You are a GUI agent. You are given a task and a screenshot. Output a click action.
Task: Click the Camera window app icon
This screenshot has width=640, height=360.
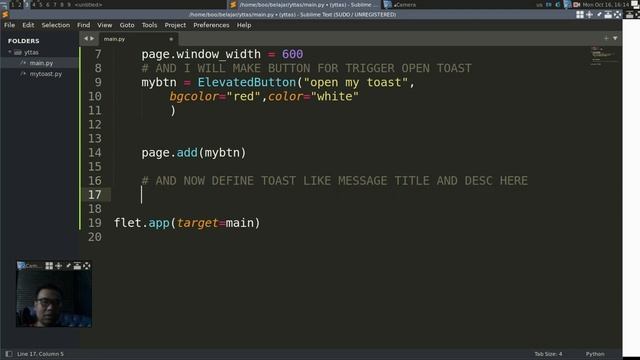pyautogui.click(x=21, y=266)
